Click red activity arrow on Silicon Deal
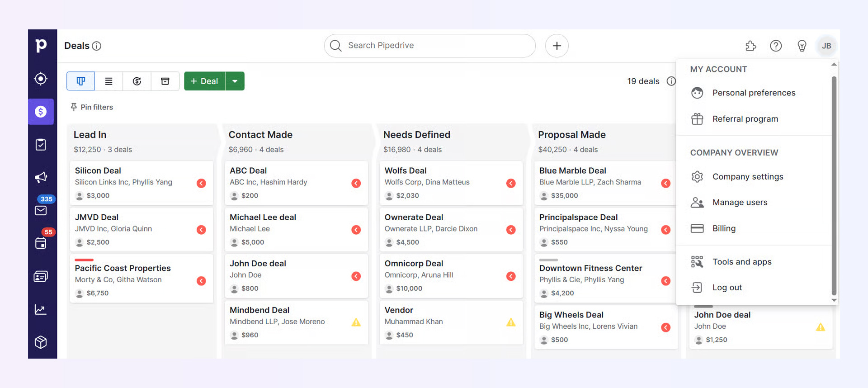This screenshot has width=868, height=388. [201, 183]
